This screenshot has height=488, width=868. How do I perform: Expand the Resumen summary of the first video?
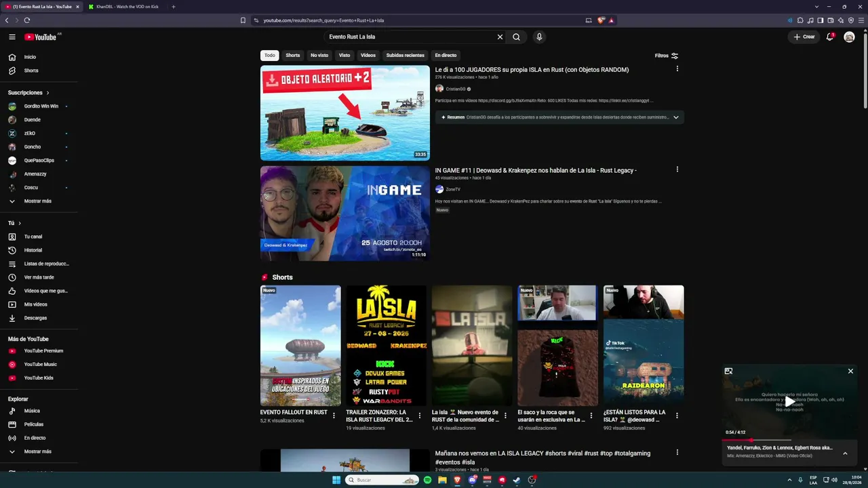tap(675, 117)
